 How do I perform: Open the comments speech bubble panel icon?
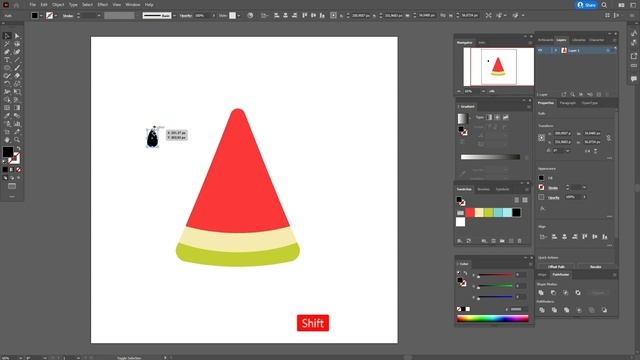point(633,78)
